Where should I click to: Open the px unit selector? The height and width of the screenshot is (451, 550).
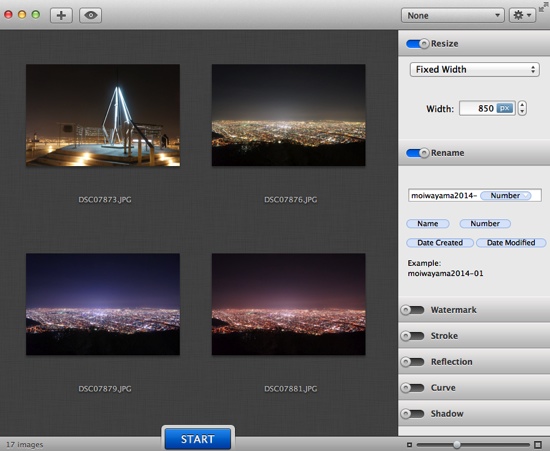[505, 108]
